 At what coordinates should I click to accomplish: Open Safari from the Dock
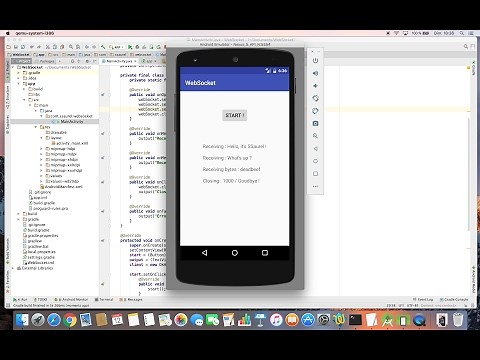pos(54,320)
